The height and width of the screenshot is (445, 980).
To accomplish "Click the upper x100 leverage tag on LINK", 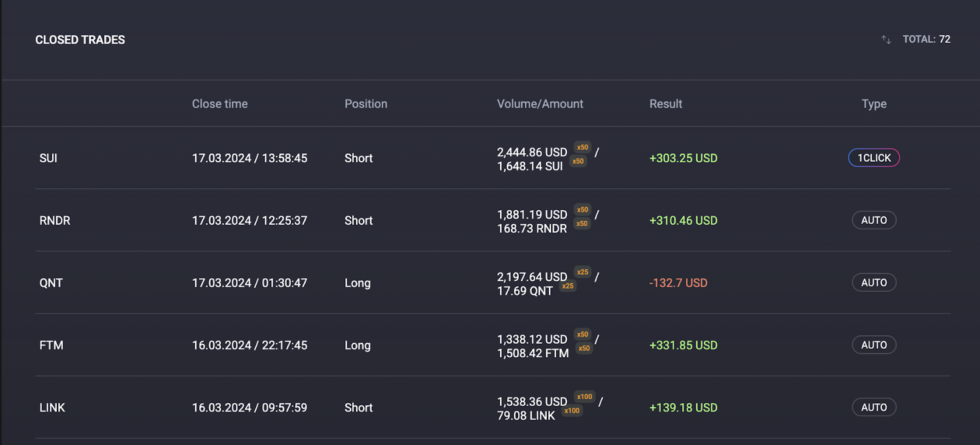I will pos(584,397).
